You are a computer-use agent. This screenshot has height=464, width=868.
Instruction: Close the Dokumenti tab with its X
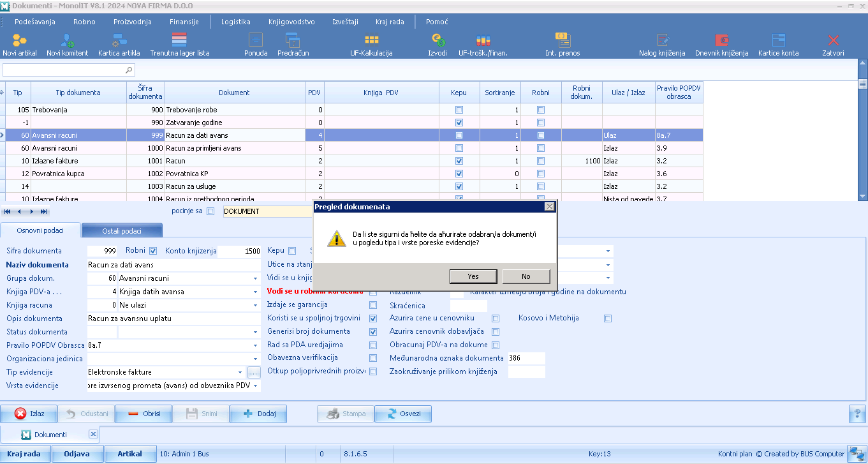[93, 434]
